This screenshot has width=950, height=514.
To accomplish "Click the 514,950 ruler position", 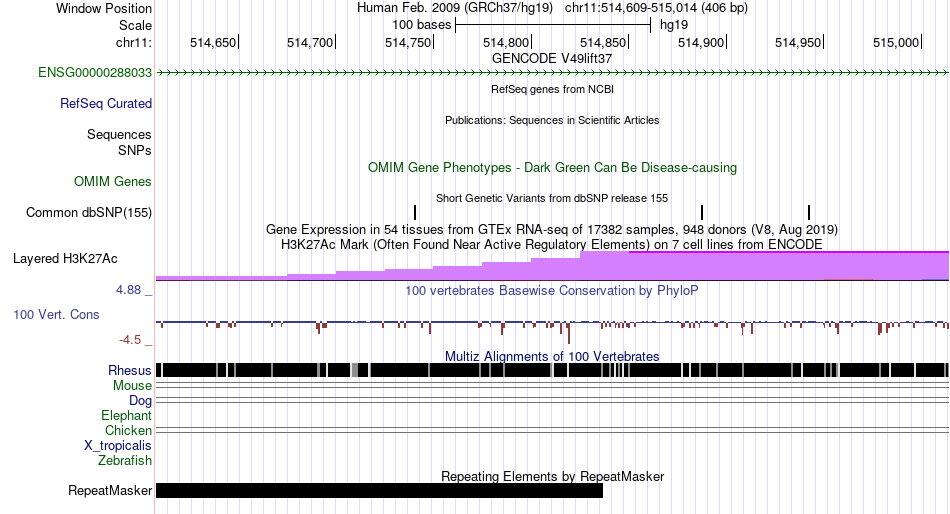I will click(x=799, y=42).
